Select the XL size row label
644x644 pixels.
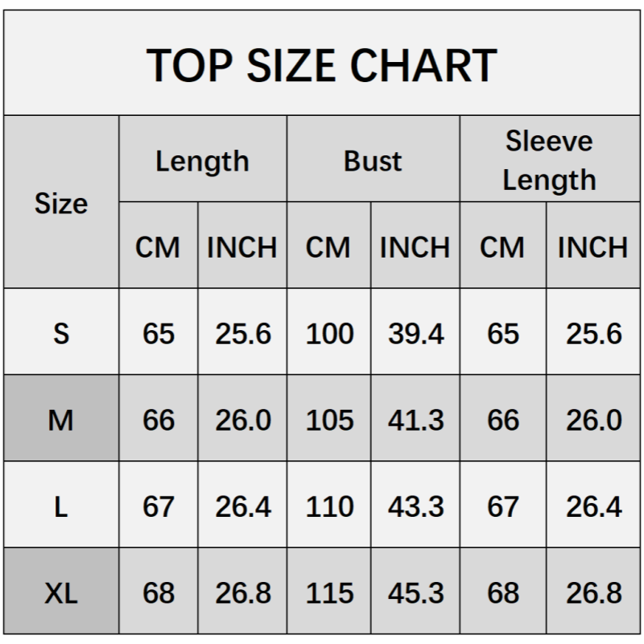61,593
